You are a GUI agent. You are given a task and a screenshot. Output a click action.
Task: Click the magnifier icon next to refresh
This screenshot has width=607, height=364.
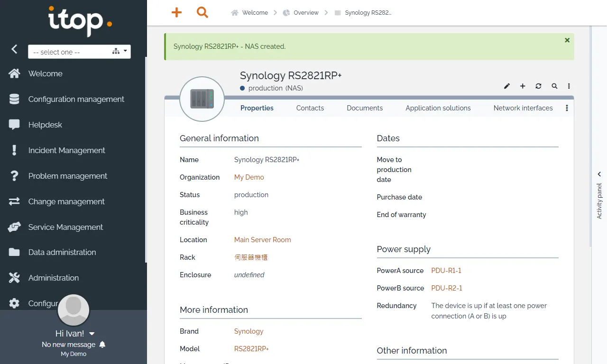(x=554, y=86)
